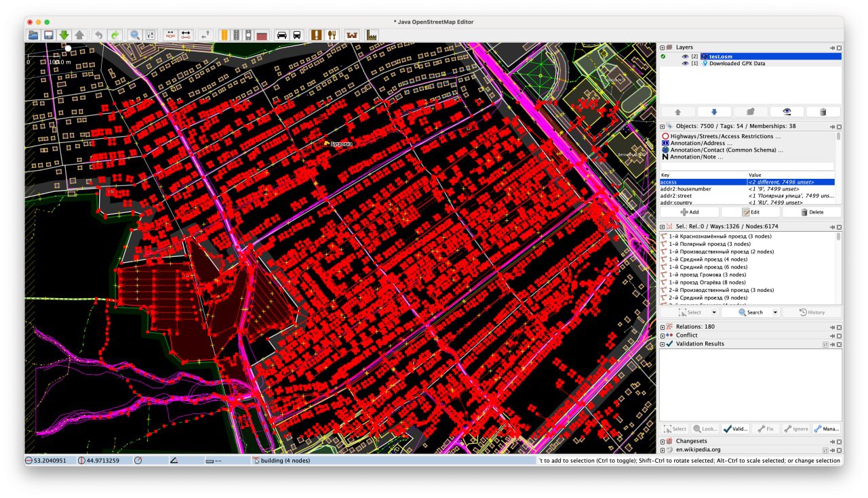Image resolution: width=868 pixels, height=498 pixels.
Task: Select the addr2:housenumber tag row
Action: (747, 189)
